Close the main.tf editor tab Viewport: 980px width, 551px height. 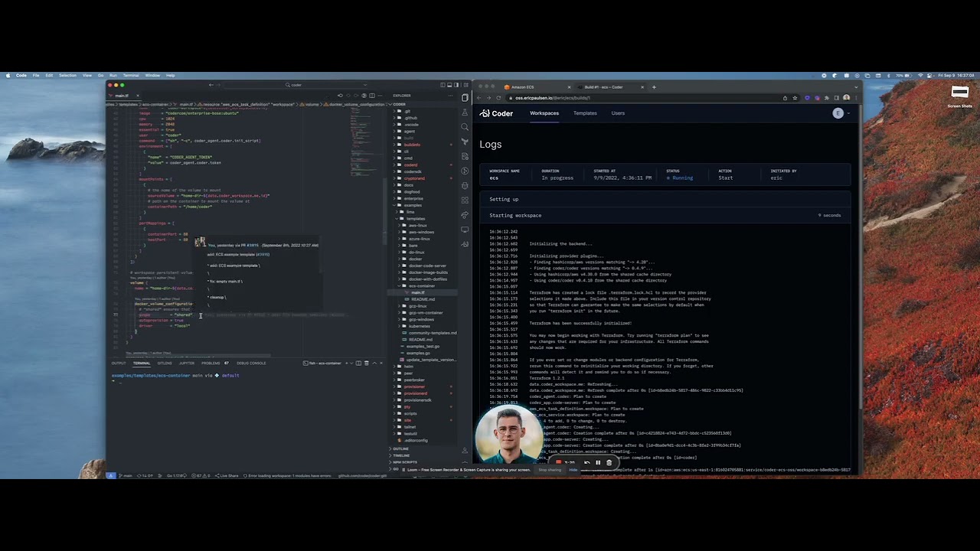click(138, 96)
